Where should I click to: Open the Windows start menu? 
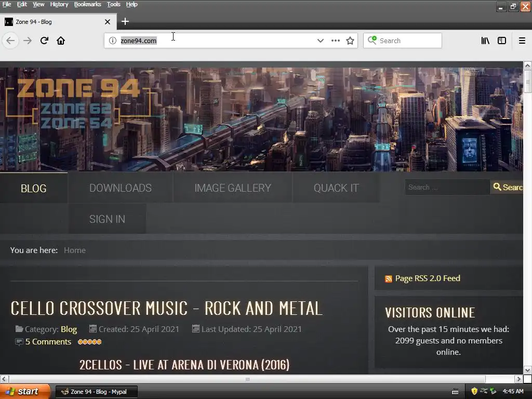24,392
